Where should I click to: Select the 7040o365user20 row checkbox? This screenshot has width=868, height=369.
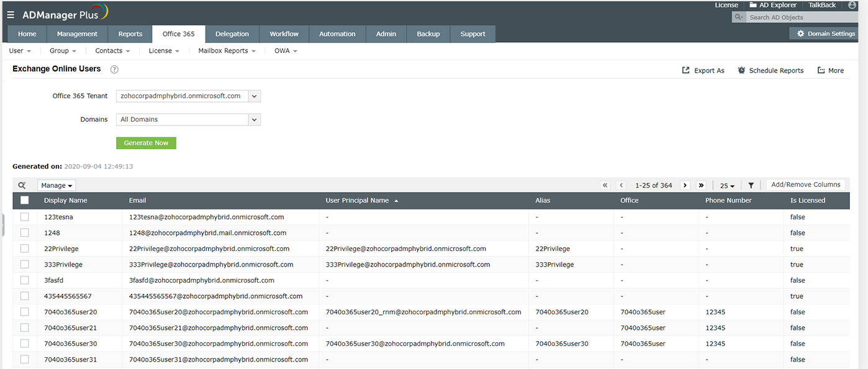click(x=25, y=312)
